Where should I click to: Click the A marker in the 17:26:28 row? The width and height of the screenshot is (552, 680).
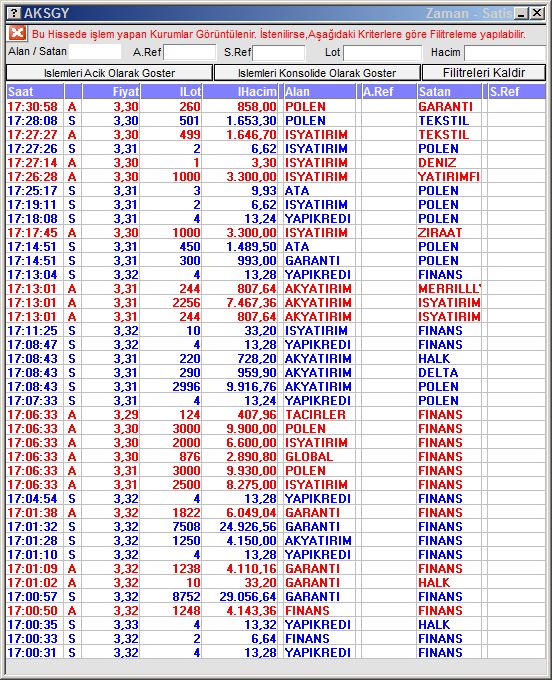point(72,177)
